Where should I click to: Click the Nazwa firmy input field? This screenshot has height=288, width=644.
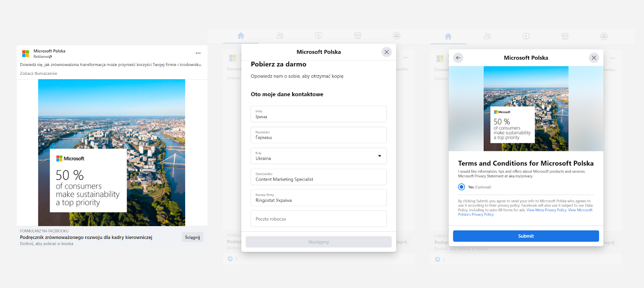(319, 198)
